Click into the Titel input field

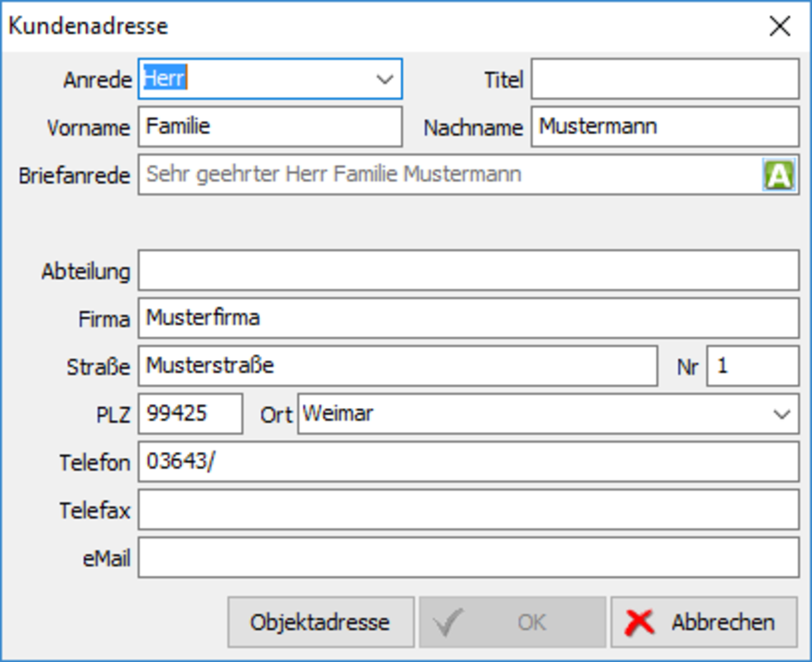[x=665, y=79]
